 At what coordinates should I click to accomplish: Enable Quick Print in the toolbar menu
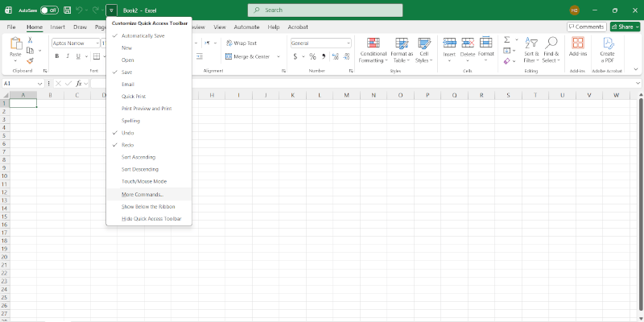tap(134, 97)
